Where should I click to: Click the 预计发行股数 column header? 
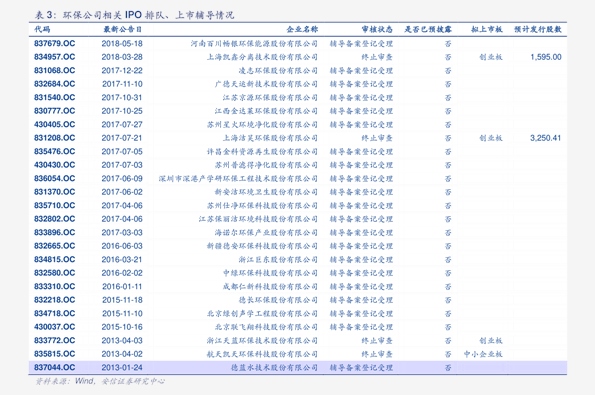(x=538, y=29)
